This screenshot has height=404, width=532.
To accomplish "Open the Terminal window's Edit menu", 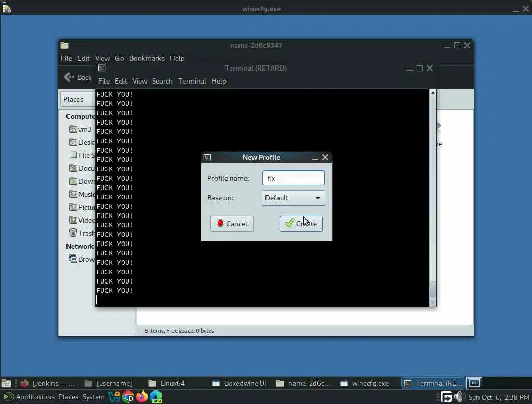I will (121, 81).
